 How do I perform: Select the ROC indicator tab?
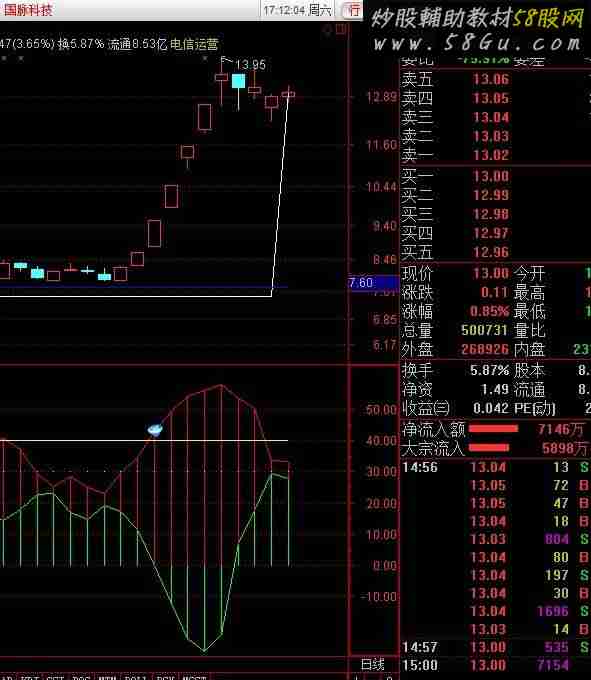point(81,677)
